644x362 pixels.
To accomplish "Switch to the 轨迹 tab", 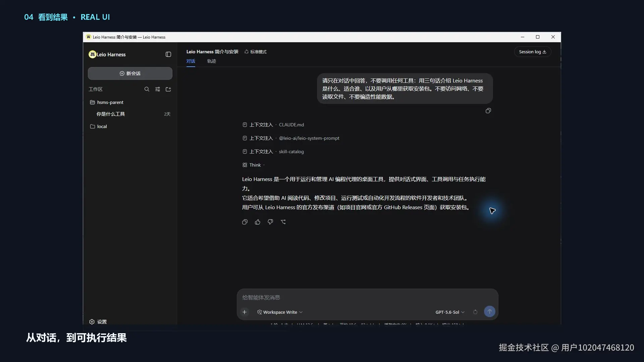I will click(x=212, y=61).
